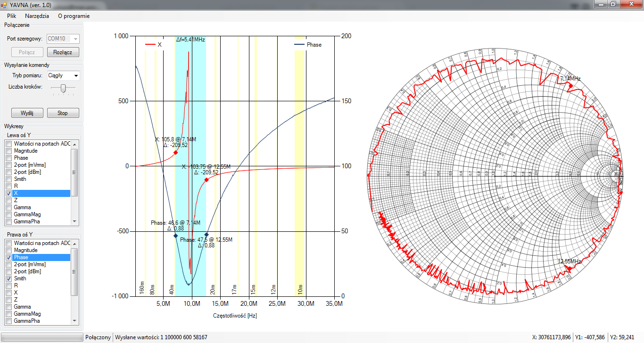644x343 pixels.
Task: Uncheck X in the Lewa oś Y list
Action: point(9,193)
